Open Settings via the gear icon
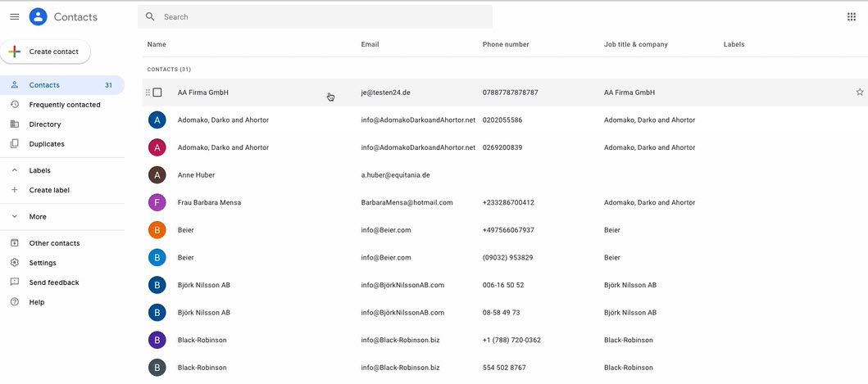 [x=14, y=263]
